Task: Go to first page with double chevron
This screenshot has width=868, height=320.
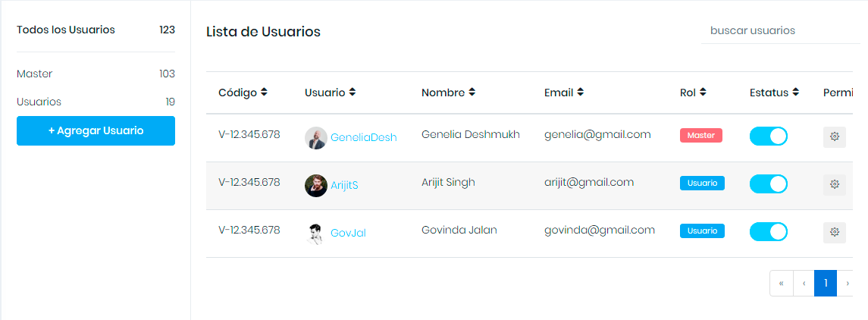Action: 781,284
